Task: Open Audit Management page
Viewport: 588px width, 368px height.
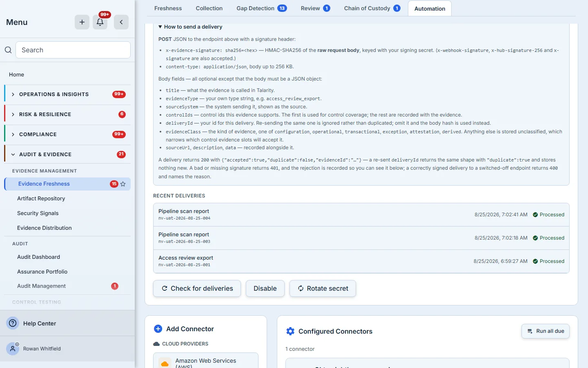Action: (x=67, y=286)
